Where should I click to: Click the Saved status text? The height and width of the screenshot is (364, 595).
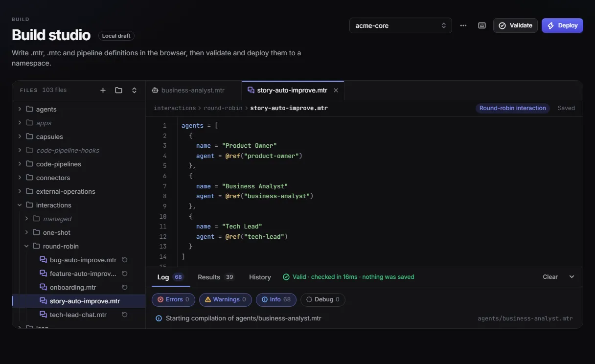[x=566, y=108]
